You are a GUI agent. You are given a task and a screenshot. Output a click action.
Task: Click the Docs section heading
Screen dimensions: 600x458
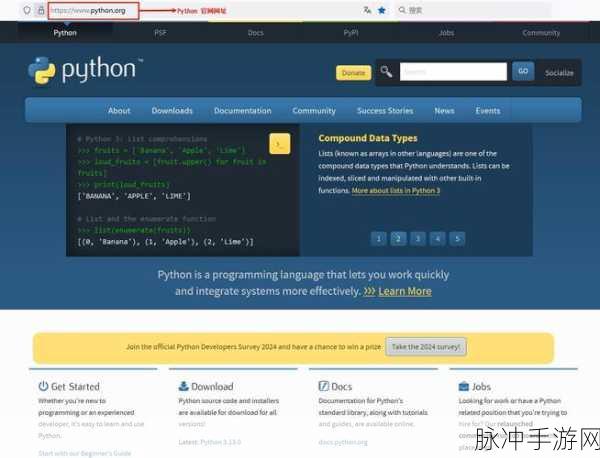(341, 386)
